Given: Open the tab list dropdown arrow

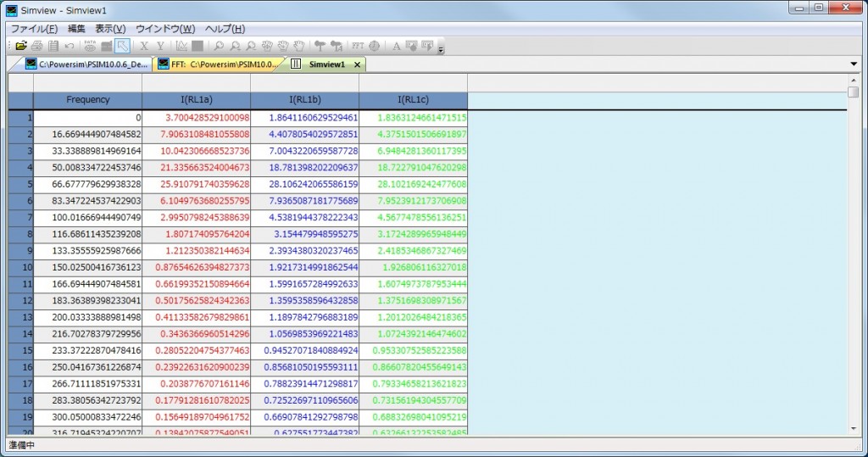Looking at the screenshot, I should pos(853,64).
